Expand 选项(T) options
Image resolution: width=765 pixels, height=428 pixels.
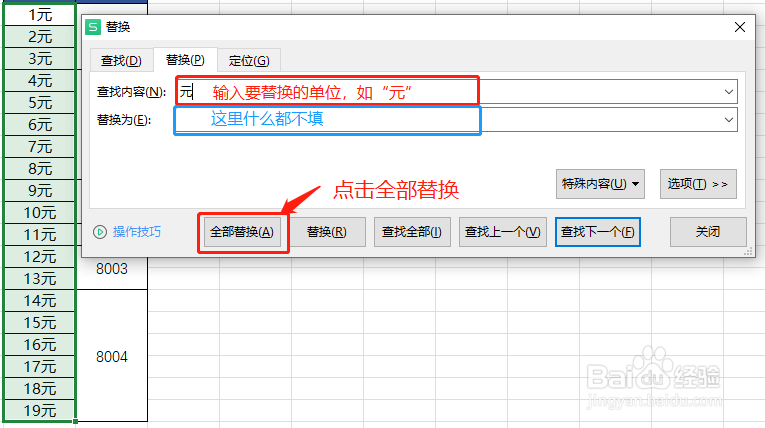(x=698, y=184)
